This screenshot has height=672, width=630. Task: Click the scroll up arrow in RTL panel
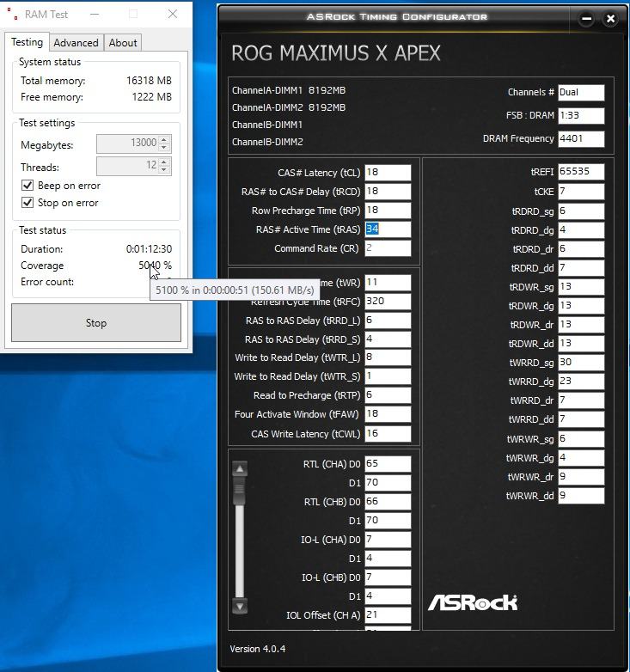pos(240,469)
